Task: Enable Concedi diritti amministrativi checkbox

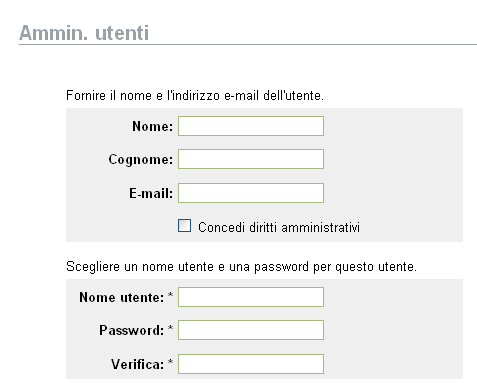Action: [x=184, y=225]
